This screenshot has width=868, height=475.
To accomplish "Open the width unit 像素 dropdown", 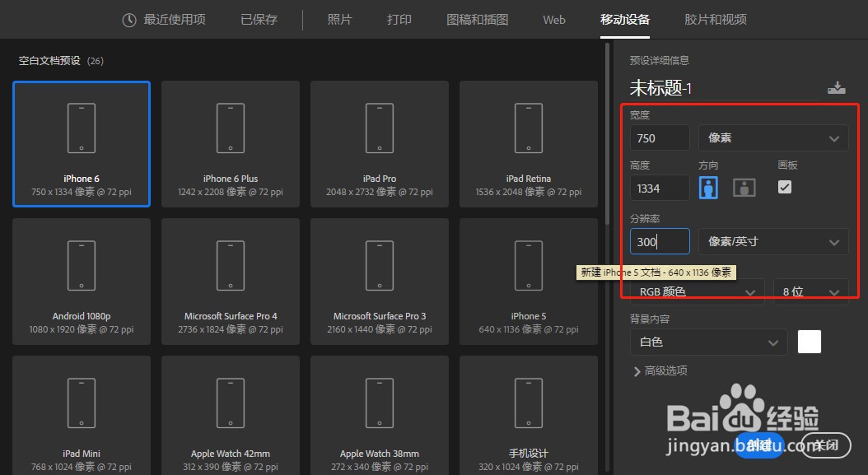I will (773, 137).
